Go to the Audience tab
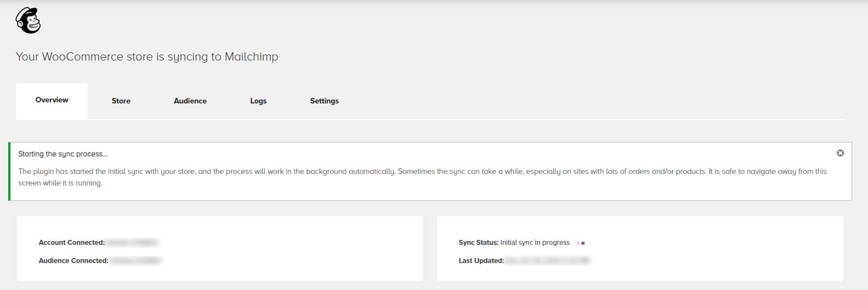Viewport: 868px width, 290px height. point(190,101)
